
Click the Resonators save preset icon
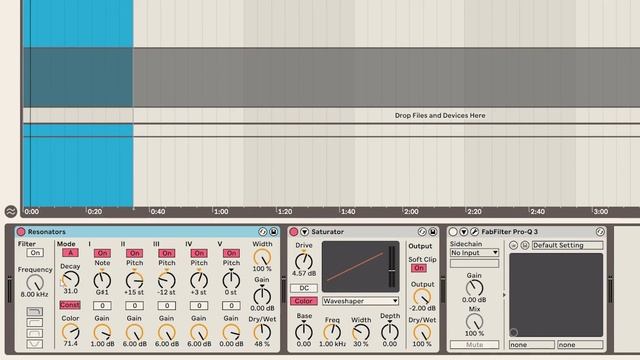pos(273,232)
